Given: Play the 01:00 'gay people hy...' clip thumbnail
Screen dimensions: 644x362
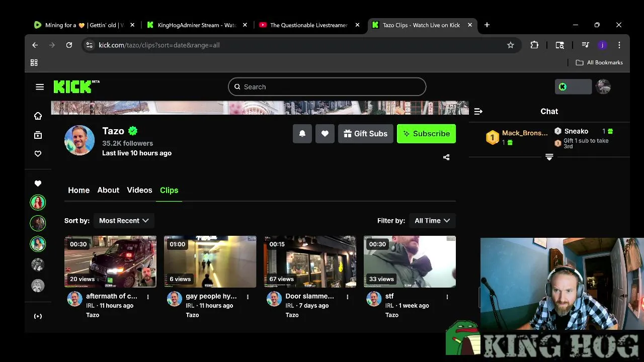Looking at the screenshot, I should coord(210,261).
